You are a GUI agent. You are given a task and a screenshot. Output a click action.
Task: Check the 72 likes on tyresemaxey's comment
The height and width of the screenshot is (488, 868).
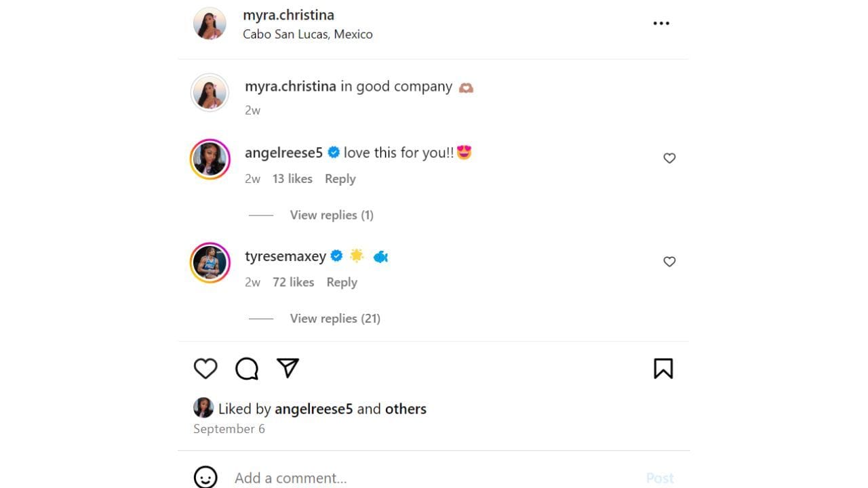[293, 282]
